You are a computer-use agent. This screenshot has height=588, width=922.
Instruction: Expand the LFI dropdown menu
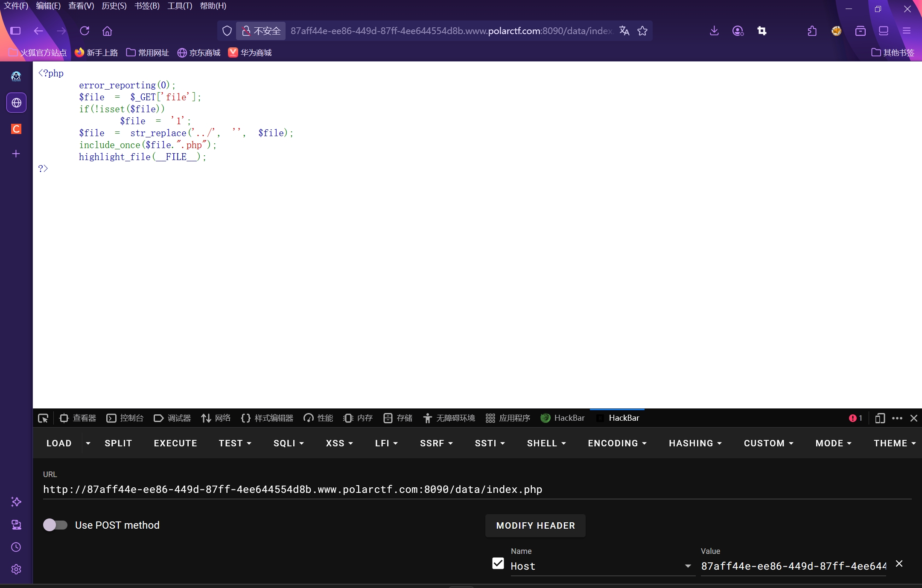point(386,443)
